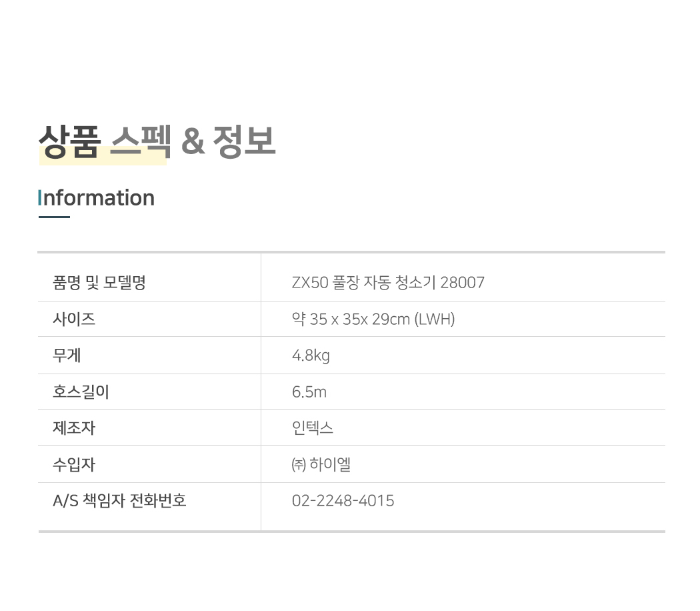
Task: Click model number 28007
Action: (x=463, y=283)
